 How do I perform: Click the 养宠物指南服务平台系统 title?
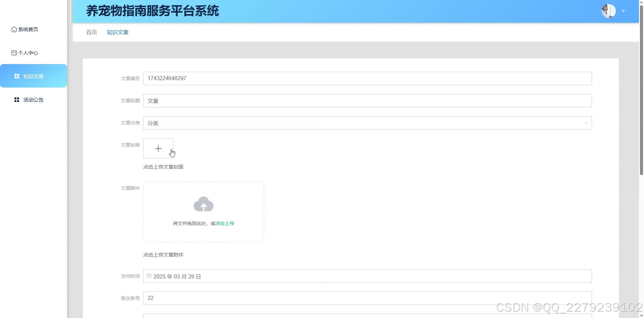(x=153, y=11)
